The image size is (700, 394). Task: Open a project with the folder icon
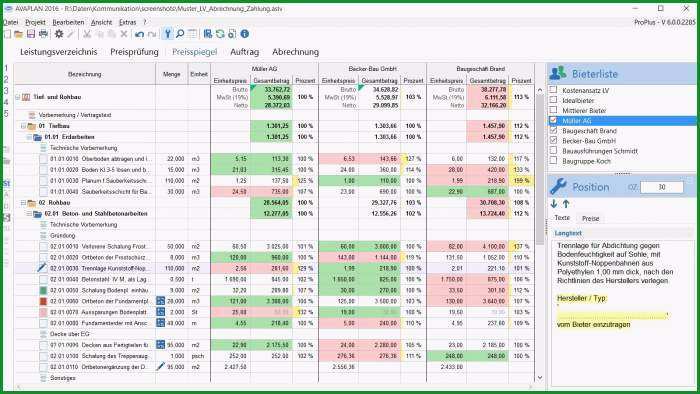pos(19,34)
